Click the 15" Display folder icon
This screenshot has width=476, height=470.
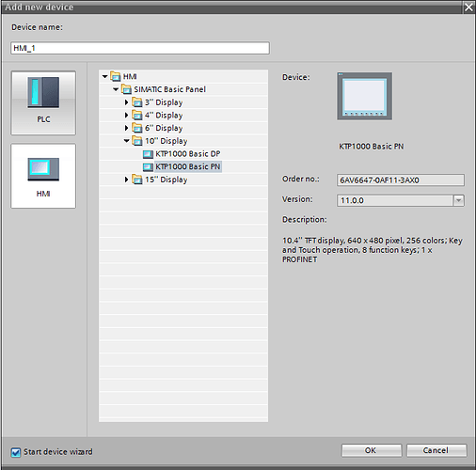137,180
